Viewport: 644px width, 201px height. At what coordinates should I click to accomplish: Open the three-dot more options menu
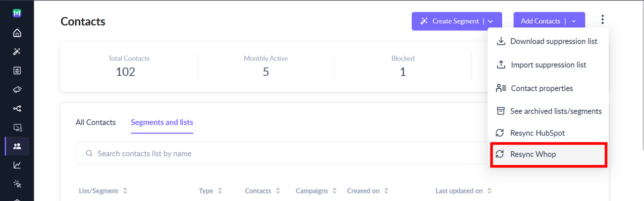pos(602,20)
